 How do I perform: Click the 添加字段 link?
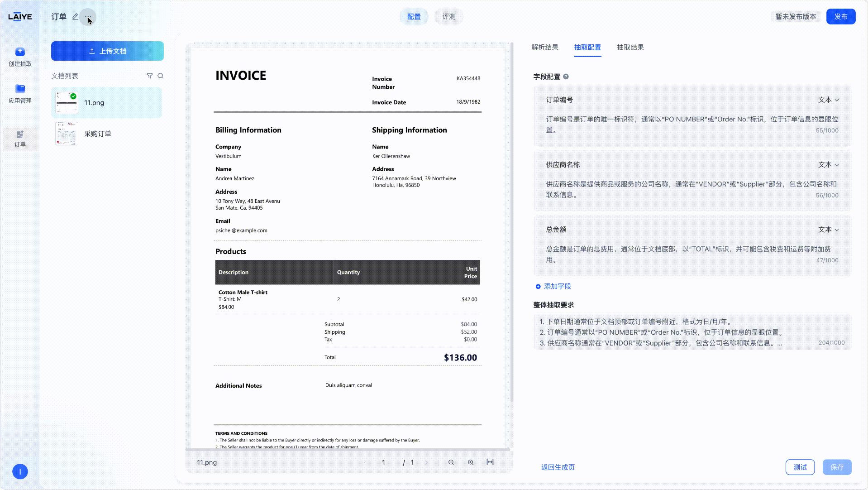tap(553, 286)
